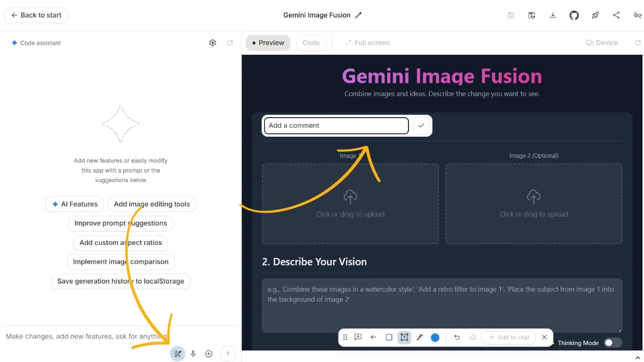The width and height of the screenshot is (644, 362).
Task: Confirm the comment with the checkmark button
Action: point(421,126)
